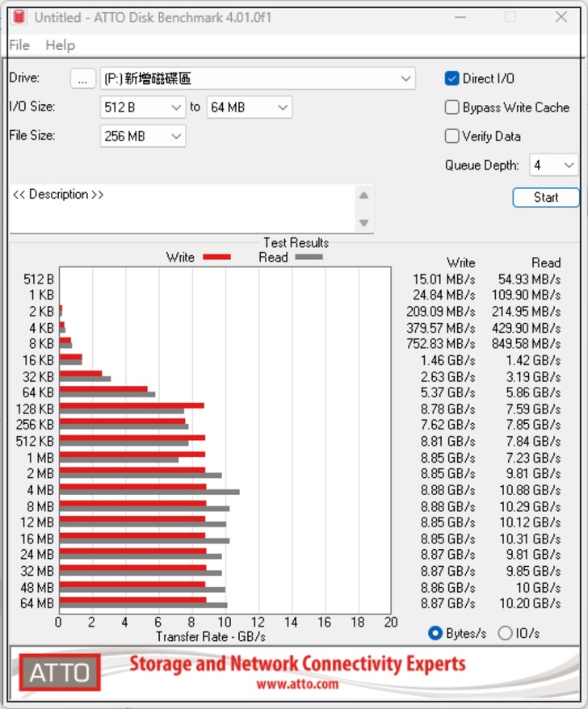
Task: Open the www.atto.com link
Action: [297, 684]
